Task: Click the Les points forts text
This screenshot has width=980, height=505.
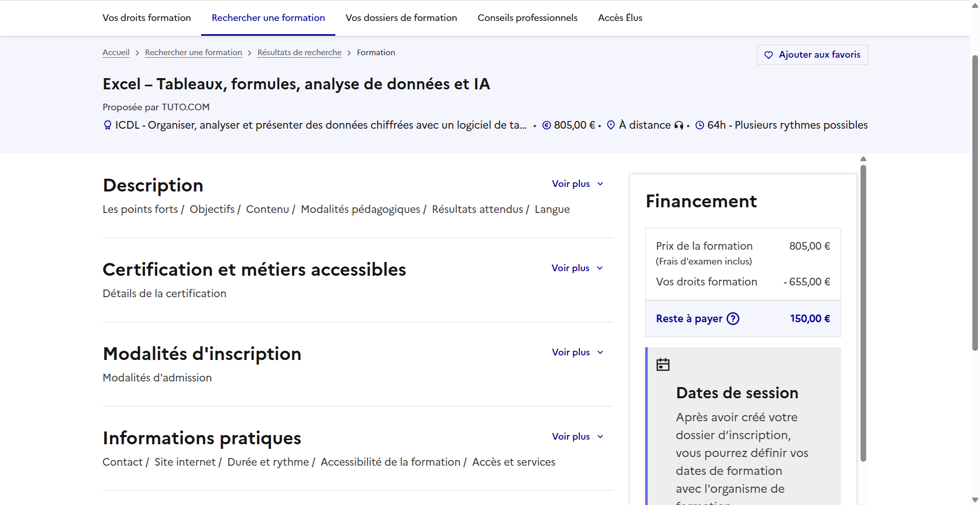Action: coord(140,209)
